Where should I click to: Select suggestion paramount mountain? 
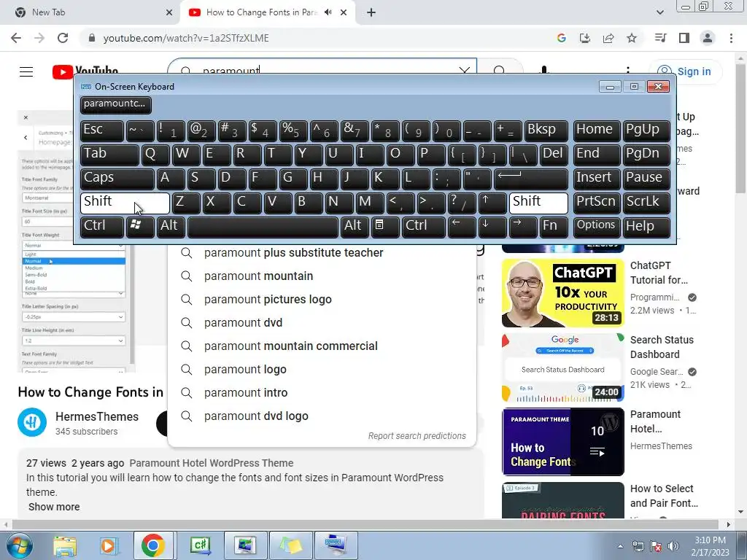322,276
